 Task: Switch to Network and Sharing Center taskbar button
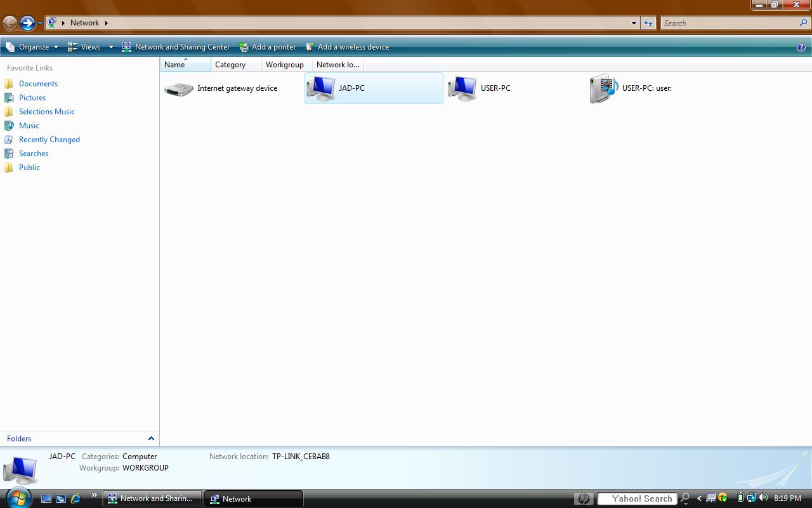[152, 499]
